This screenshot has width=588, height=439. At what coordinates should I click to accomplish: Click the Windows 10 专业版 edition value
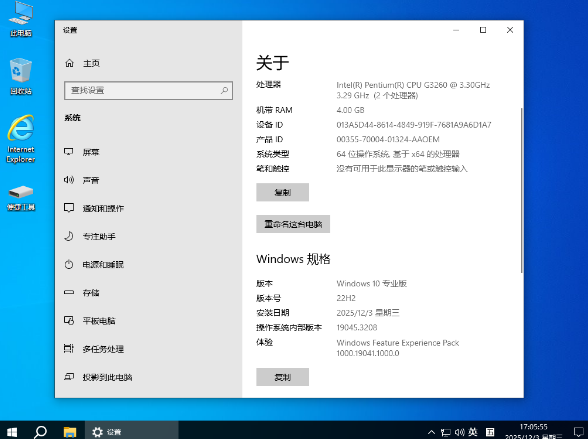[x=372, y=283]
